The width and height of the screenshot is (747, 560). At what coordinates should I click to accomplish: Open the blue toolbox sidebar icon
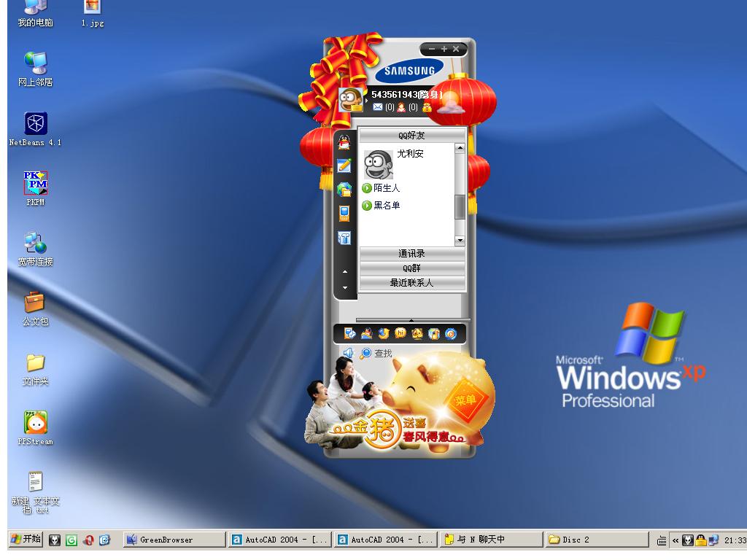344,238
